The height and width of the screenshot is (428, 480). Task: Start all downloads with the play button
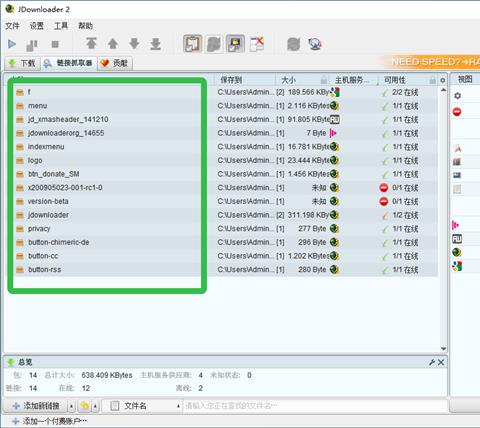coord(12,44)
